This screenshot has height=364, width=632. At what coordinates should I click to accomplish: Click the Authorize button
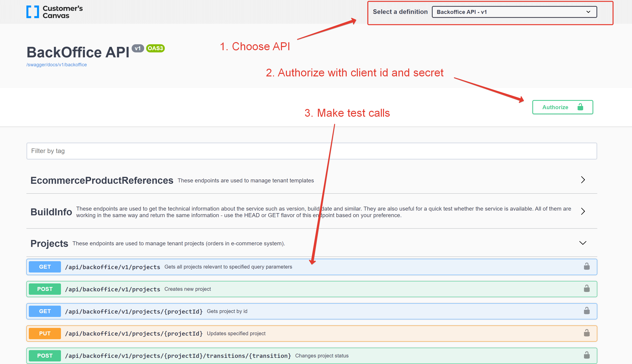point(563,107)
